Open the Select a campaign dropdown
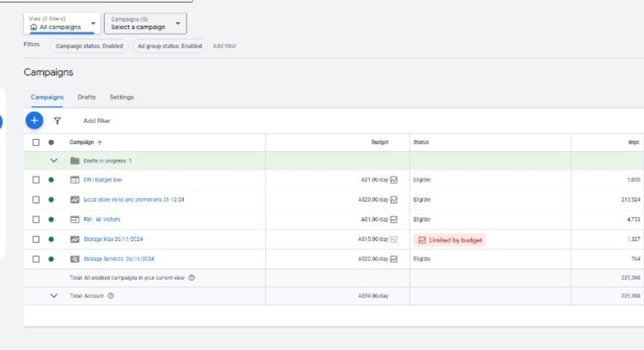The height and width of the screenshot is (350, 644). (x=145, y=24)
